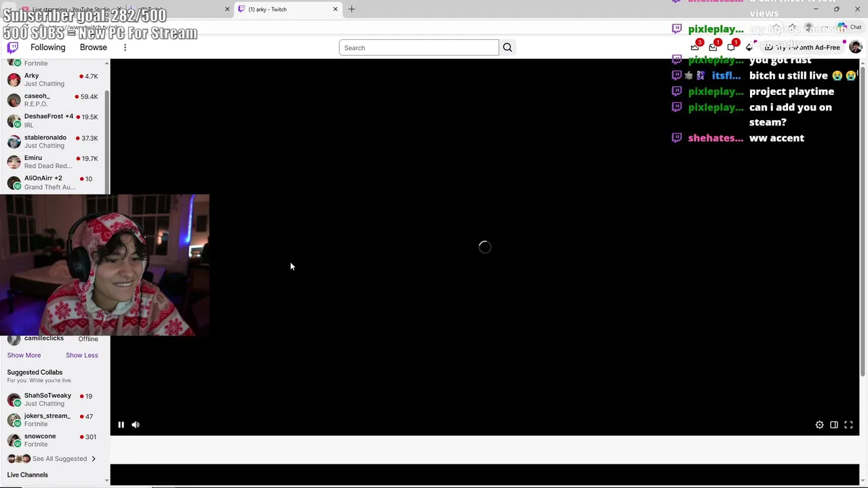Open the three-dot More menu beside Browse

125,47
